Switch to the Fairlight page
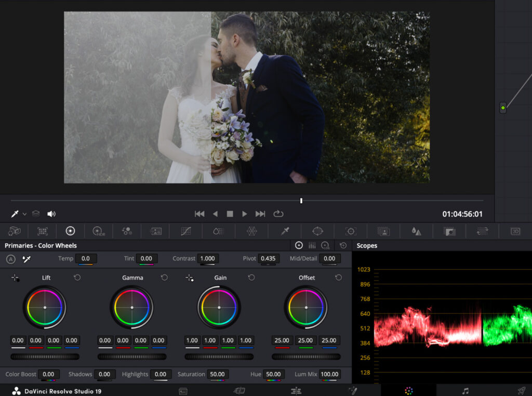 pos(465,391)
